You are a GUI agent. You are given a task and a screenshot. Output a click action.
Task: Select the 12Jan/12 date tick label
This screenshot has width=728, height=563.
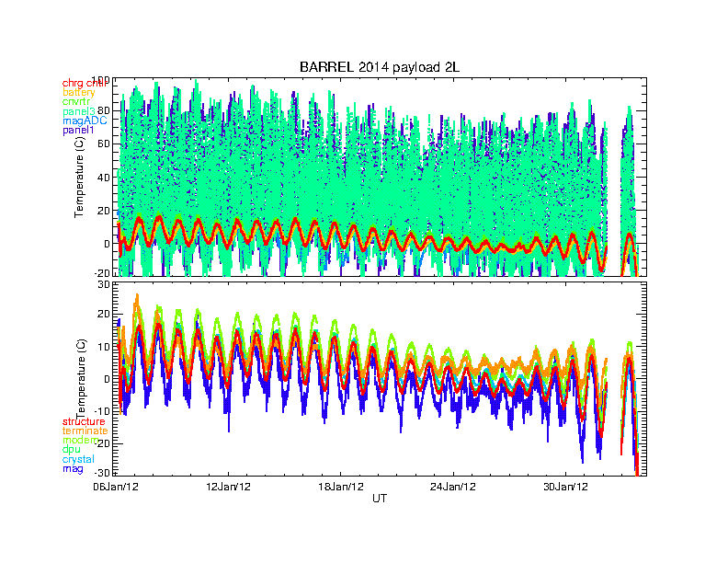227,486
